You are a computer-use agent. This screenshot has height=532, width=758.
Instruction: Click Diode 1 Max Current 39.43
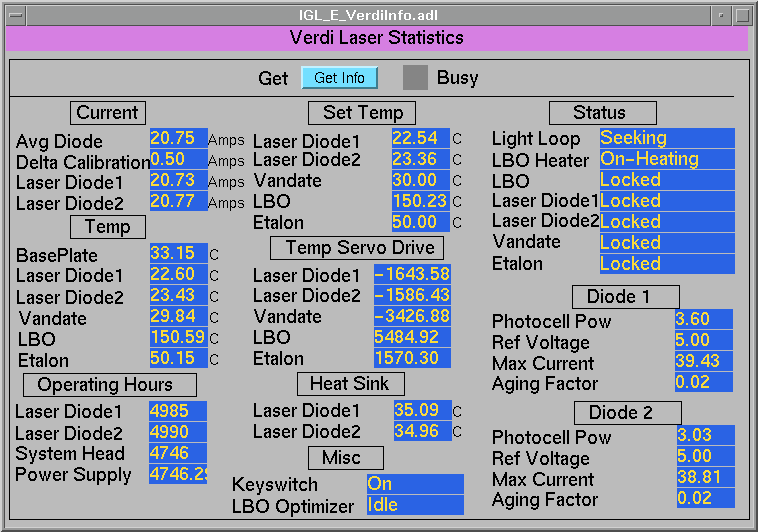[704, 361]
